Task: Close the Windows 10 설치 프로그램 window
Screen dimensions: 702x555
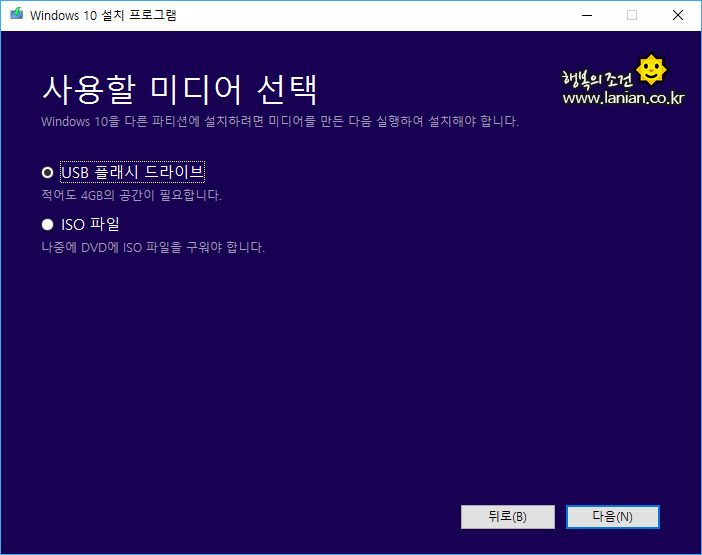Action: click(678, 15)
